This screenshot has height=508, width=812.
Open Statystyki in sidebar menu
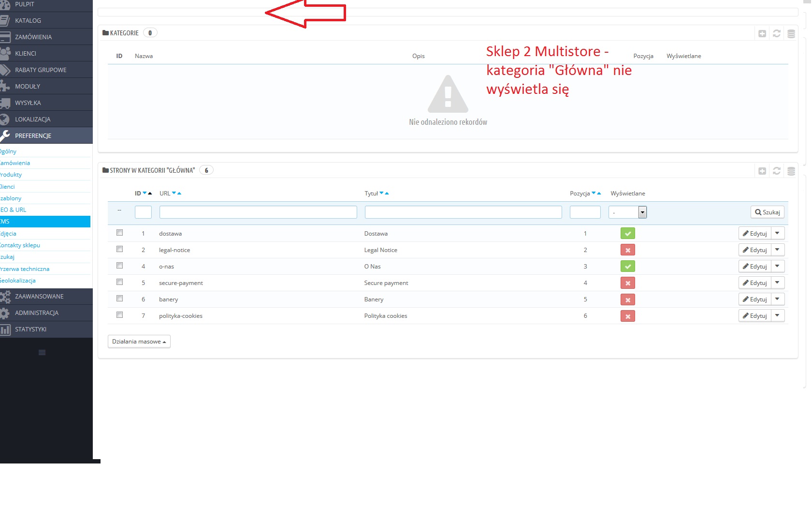[46, 329]
